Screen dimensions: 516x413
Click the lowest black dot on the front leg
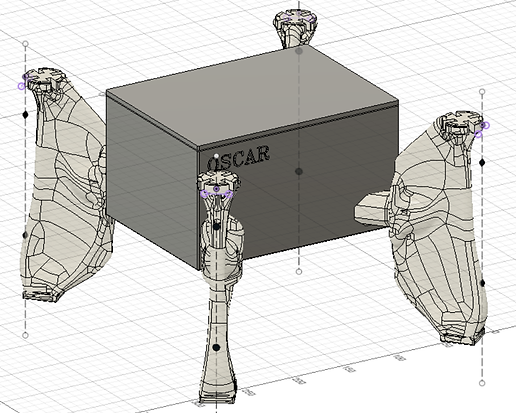[x=216, y=347]
